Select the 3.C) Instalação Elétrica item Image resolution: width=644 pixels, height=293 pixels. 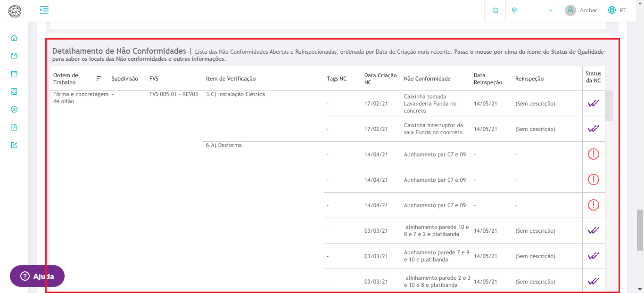[235, 94]
